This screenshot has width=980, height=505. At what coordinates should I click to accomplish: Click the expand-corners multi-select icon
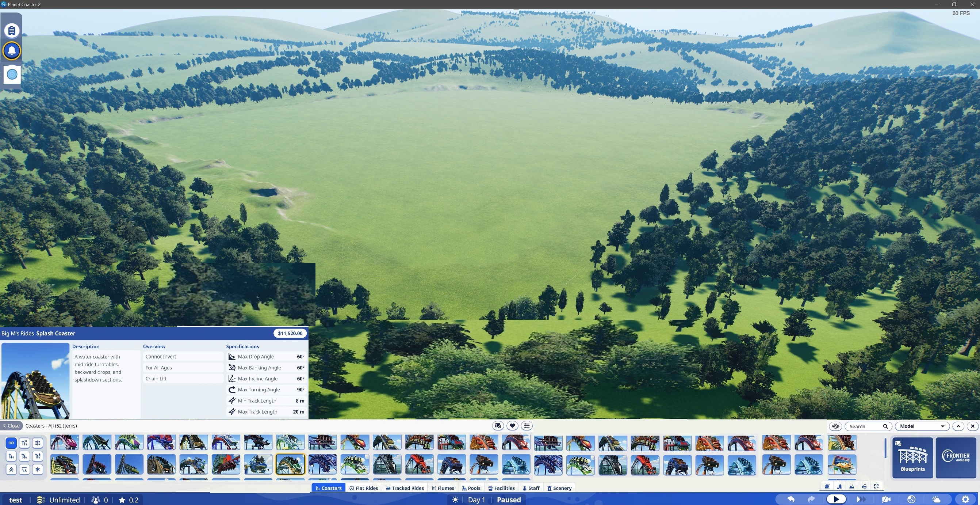pyautogui.click(x=876, y=486)
